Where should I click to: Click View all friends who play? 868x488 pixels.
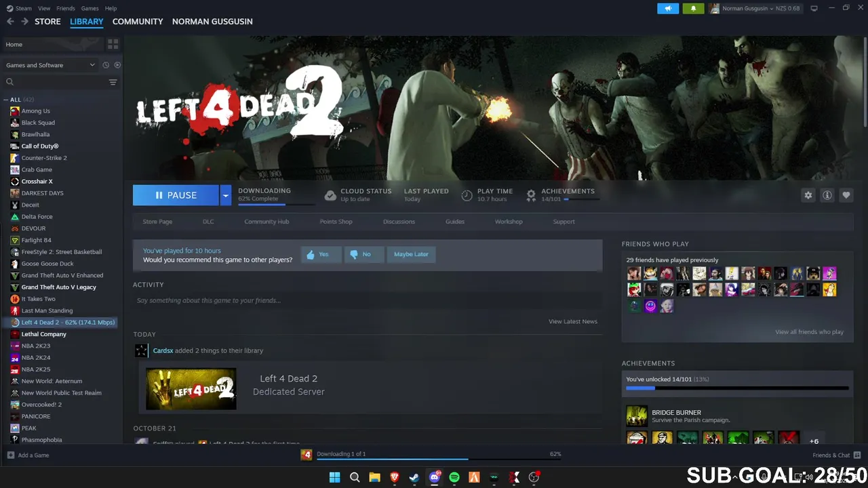click(809, 332)
